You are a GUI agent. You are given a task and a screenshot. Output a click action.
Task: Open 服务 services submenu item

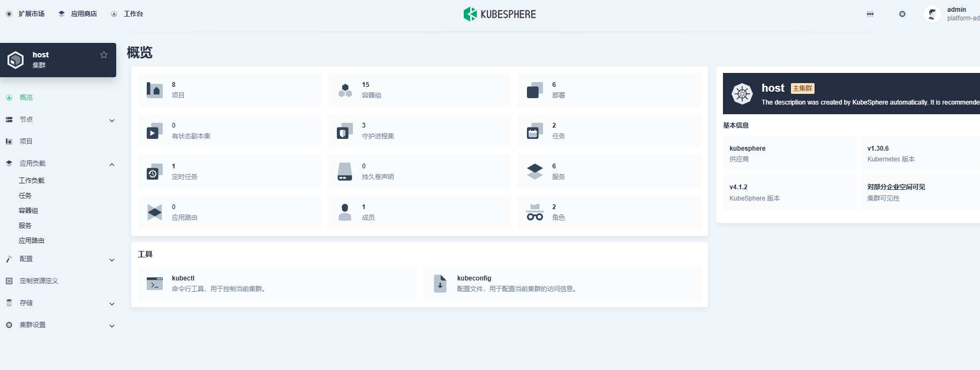[25, 226]
